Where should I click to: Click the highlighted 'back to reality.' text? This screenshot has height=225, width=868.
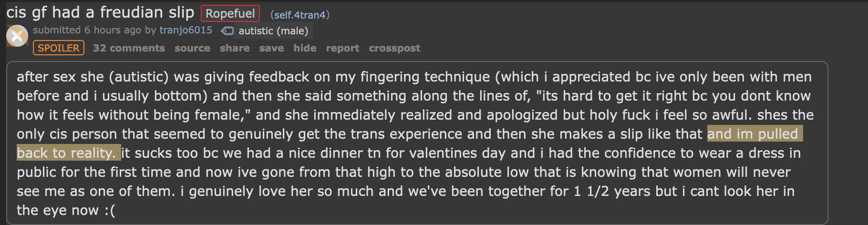coord(68,153)
